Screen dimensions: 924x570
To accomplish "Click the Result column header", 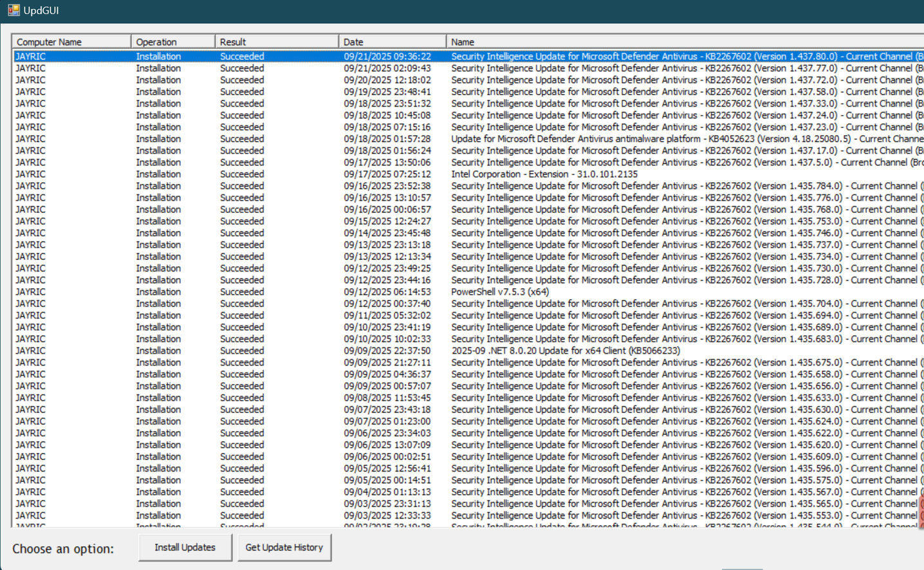I will 276,42.
